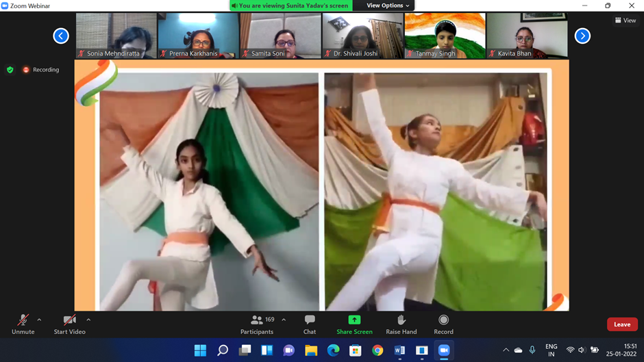This screenshot has height=362, width=644.
Task: Go to previous page of video thumbnails
Action: coord(61,36)
